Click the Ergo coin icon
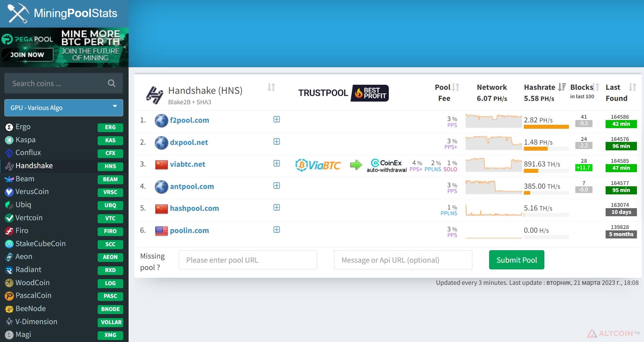 tap(9, 127)
